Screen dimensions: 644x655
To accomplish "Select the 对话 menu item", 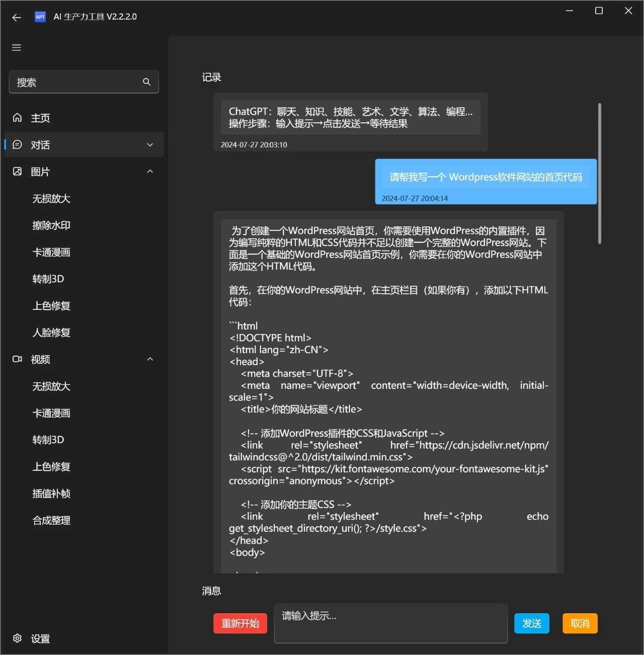I will click(84, 145).
